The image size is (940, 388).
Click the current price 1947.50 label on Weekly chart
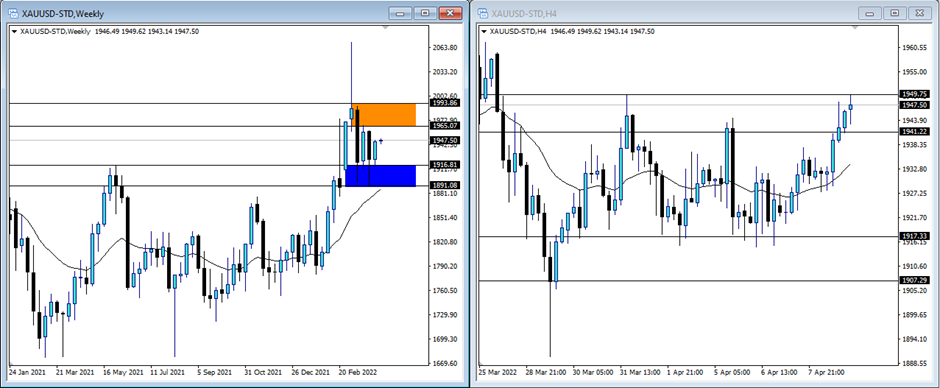[444, 140]
